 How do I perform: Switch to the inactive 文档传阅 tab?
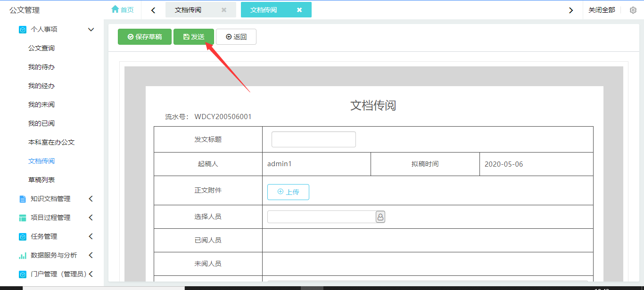pyautogui.click(x=188, y=10)
